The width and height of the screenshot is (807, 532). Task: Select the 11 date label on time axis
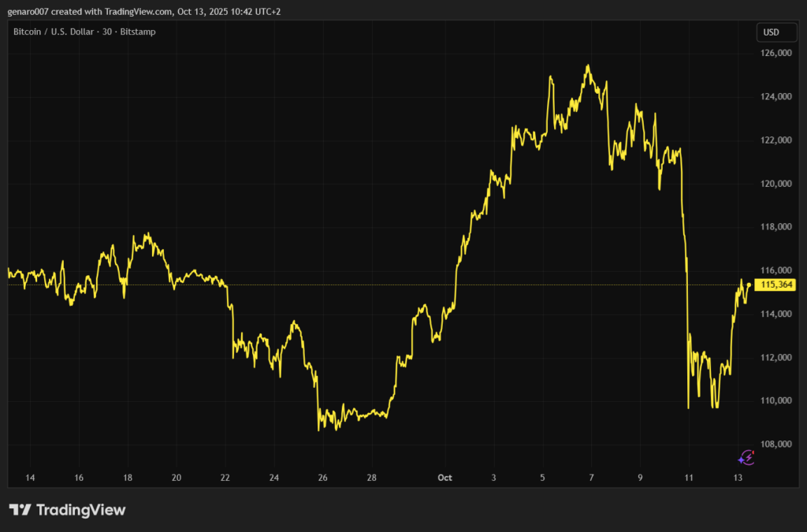pos(689,478)
